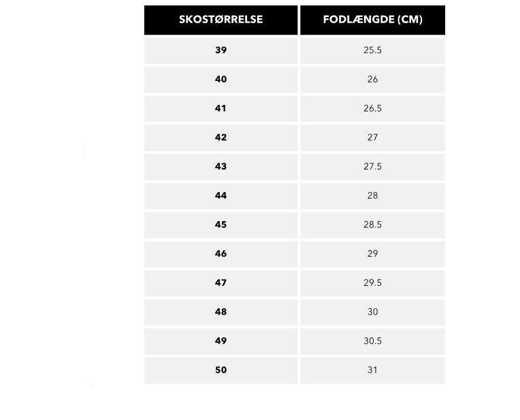The width and height of the screenshot is (520, 420).
Task: Click the 29 foot length value
Action: 372,254
